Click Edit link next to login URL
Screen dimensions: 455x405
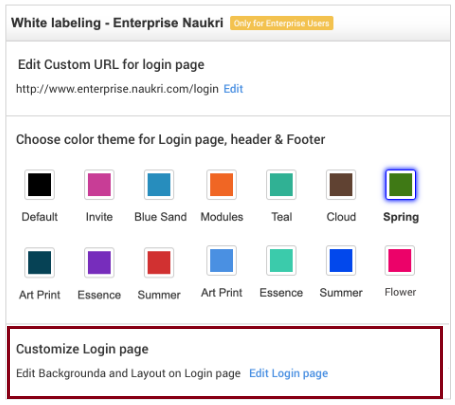233,89
